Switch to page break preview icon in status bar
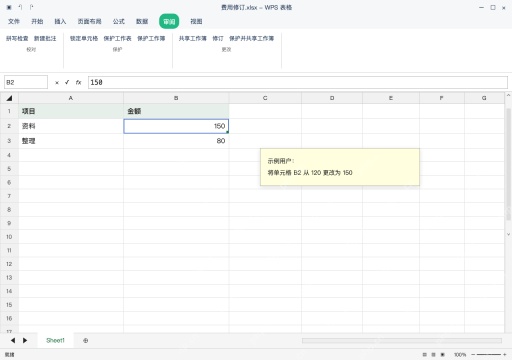 pyautogui.click(x=443, y=355)
